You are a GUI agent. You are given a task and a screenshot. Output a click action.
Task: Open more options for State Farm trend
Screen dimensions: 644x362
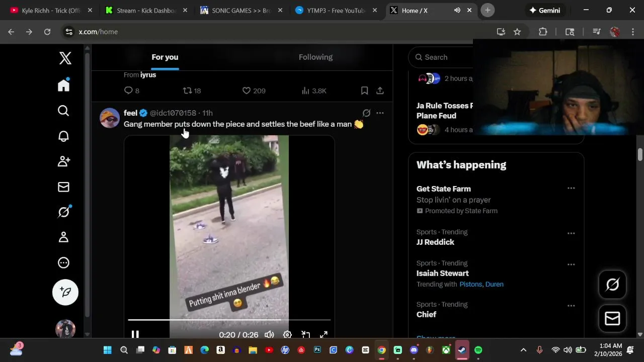pyautogui.click(x=571, y=188)
